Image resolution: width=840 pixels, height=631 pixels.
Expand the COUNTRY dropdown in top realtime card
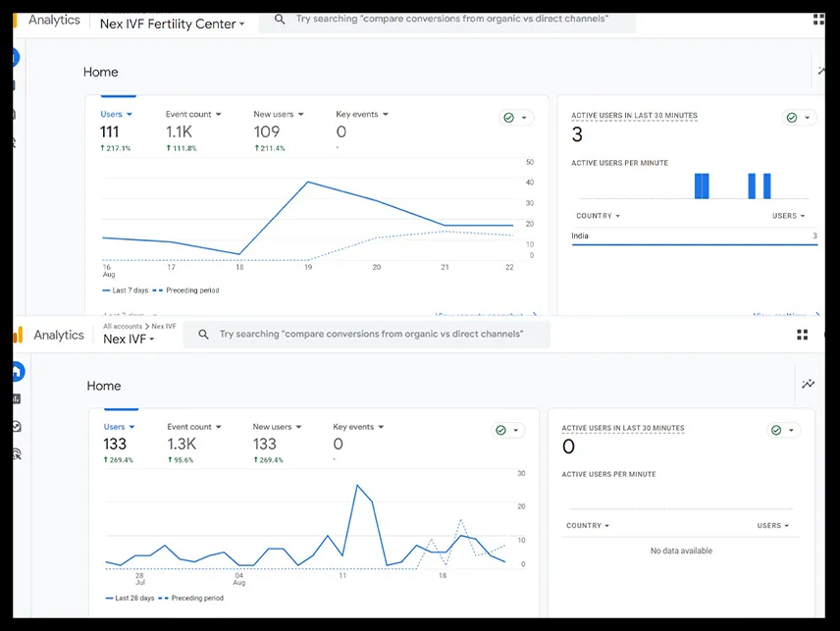point(598,216)
